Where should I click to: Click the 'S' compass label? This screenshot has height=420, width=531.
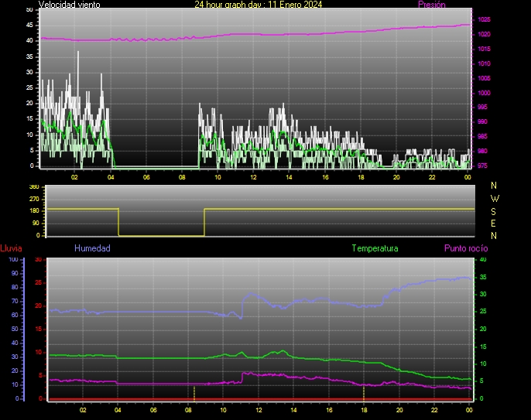pos(493,211)
